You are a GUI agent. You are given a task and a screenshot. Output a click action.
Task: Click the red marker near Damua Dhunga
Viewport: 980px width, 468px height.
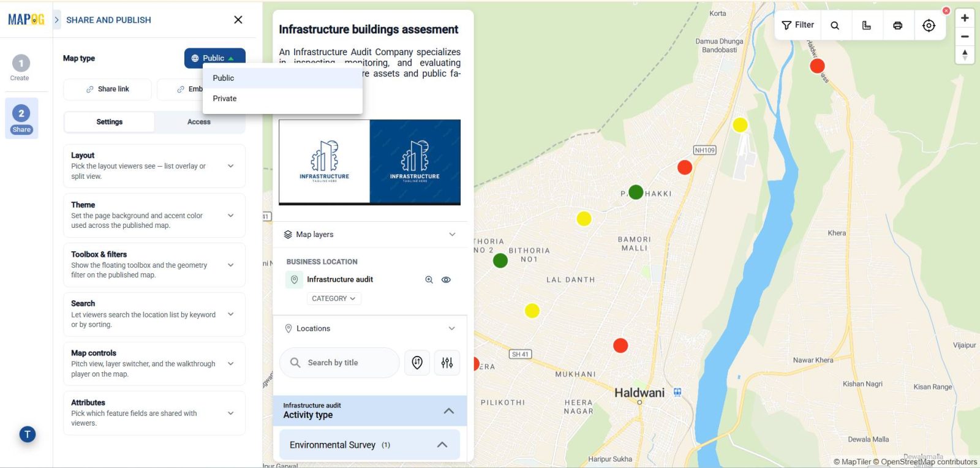click(x=817, y=66)
